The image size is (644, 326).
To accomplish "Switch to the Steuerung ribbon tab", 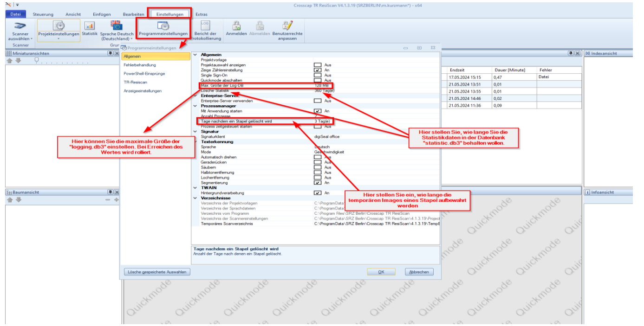I will tap(43, 14).
